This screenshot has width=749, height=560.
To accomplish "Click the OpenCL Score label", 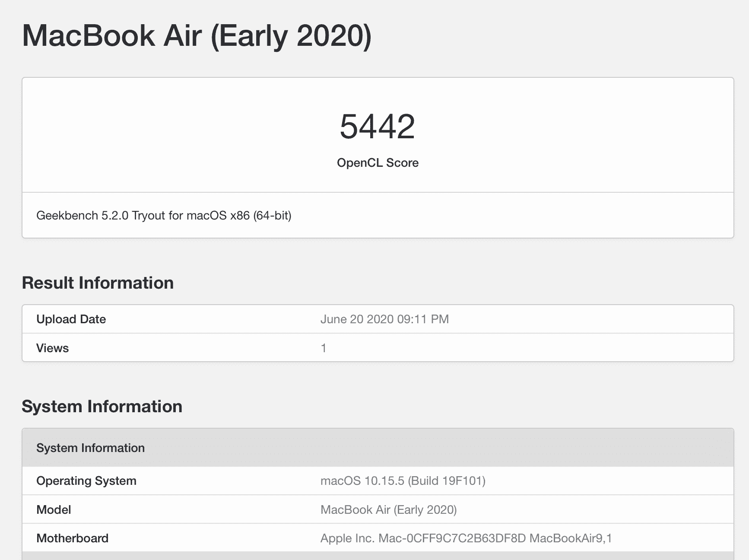I will (x=378, y=163).
